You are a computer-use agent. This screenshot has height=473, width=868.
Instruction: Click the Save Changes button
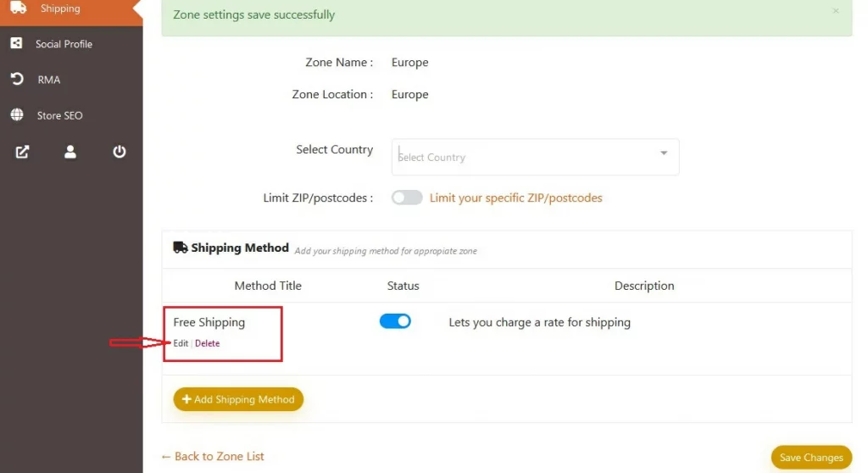click(811, 458)
